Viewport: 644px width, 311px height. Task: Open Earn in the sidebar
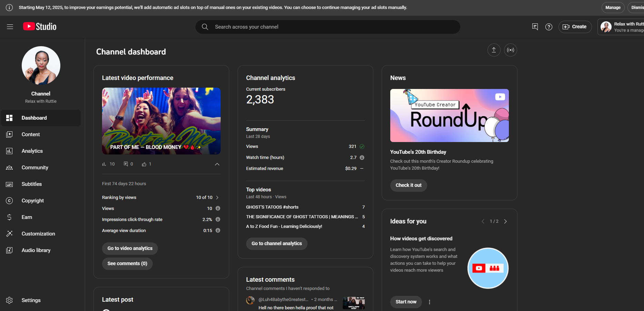click(41, 217)
